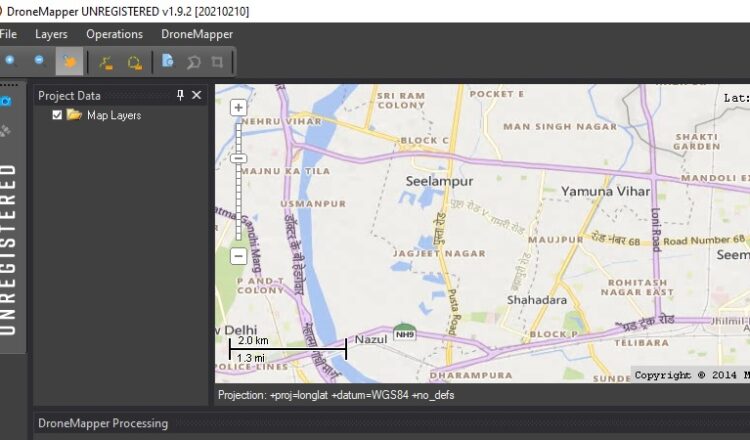This screenshot has width=750, height=440.
Task: Click the UNREGISTERED vertical sidebar tab
Action: coord(9,249)
